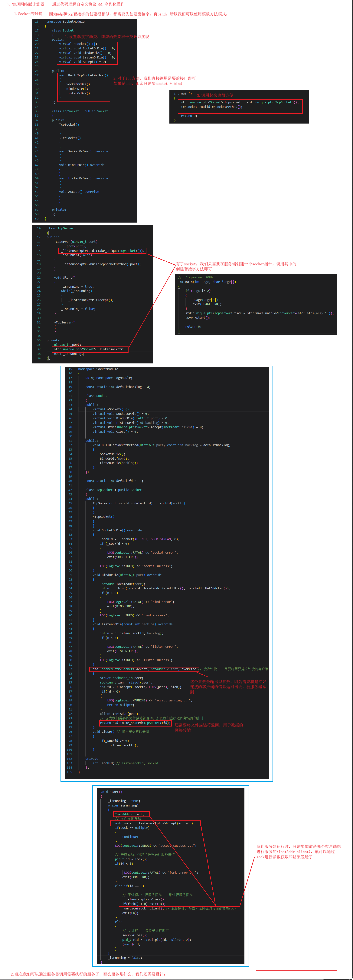Open the first SocketModule code image with empty TcpSocket methods
The image size is (353, 980).
[x=85, y=121]
